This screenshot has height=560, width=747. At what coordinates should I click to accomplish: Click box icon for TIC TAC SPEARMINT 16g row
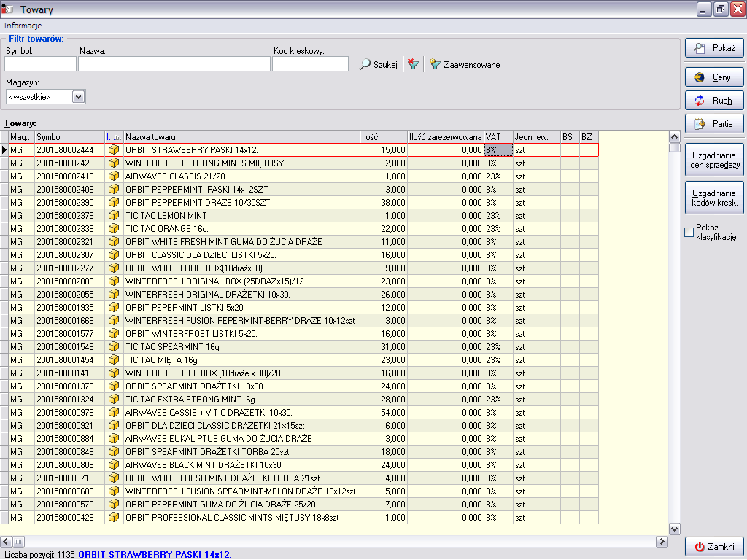pyautogui.click(x=114, y=346)
